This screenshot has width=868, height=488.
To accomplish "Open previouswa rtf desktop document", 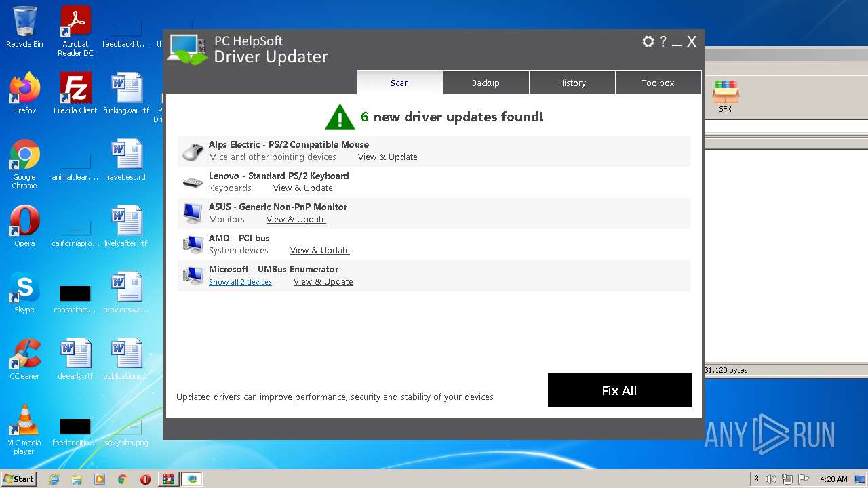I will 126,293.
